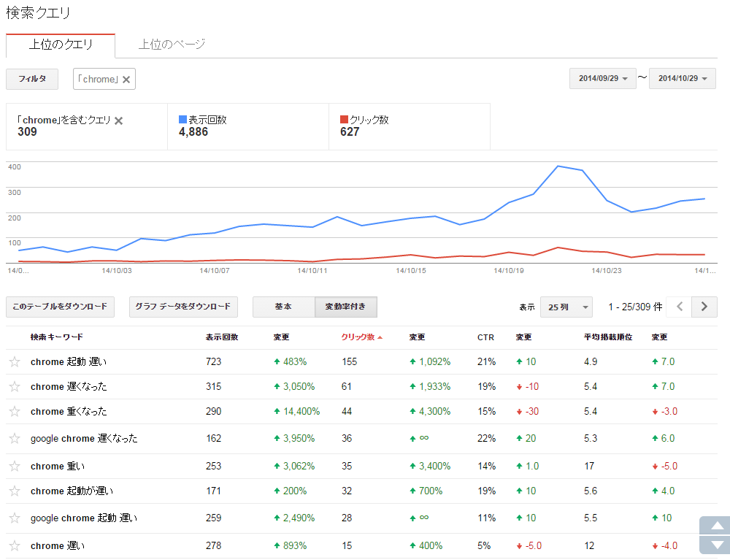The width and height of the screenshot is (730, 560).
Task: Switch to 基本 view toggle
Action: coord(283,307)
